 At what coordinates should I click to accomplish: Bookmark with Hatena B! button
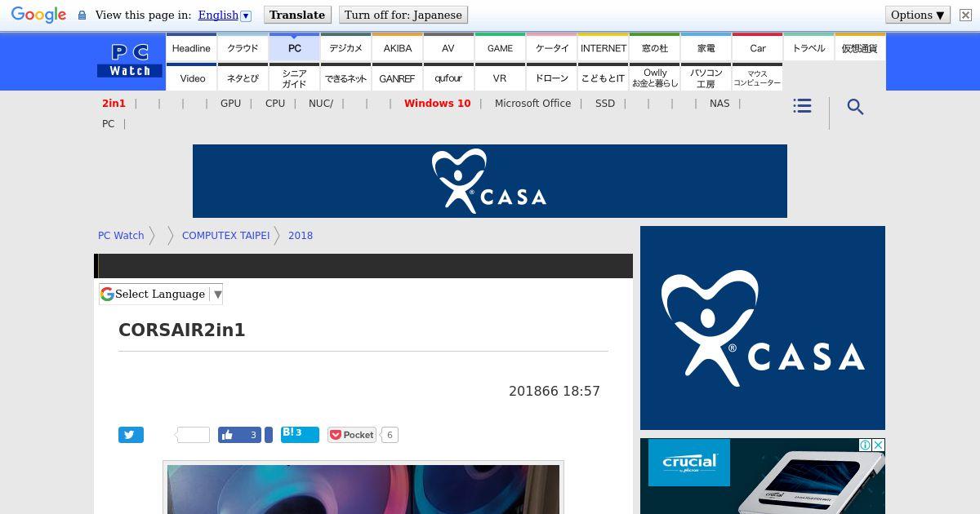click(300, 434)
